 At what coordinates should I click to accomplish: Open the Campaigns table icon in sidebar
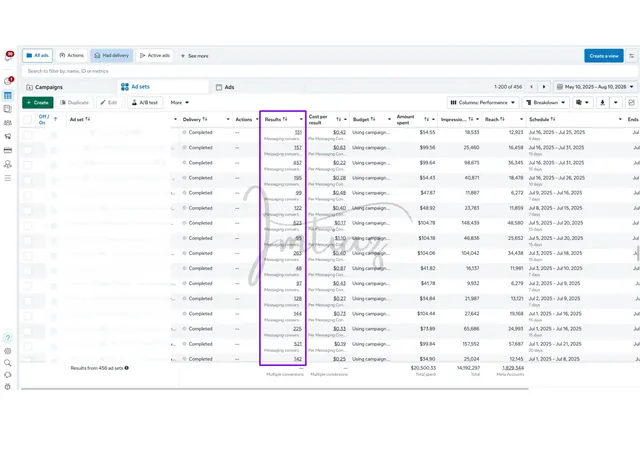pyautogui.click(x=8, y=96)
